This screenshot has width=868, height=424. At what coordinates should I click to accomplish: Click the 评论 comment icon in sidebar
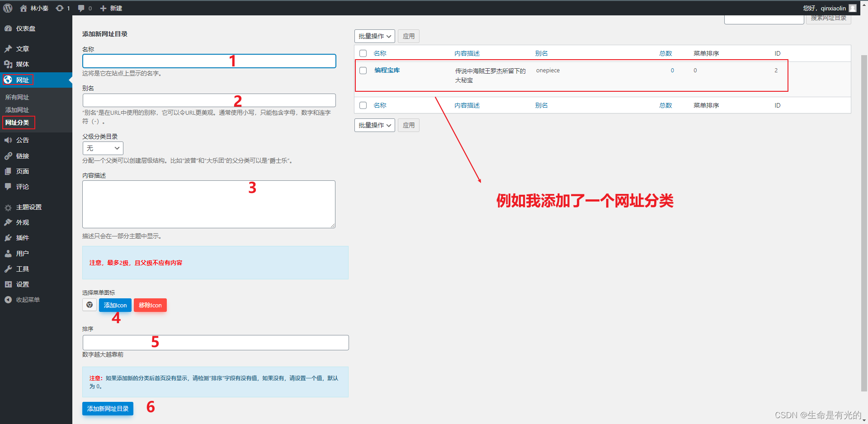pyautogui.click(x=8, y=187)
